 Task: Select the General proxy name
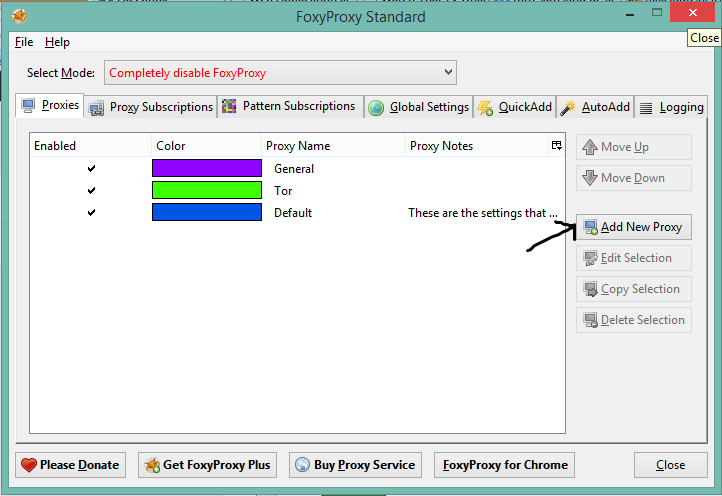(294, 169)
